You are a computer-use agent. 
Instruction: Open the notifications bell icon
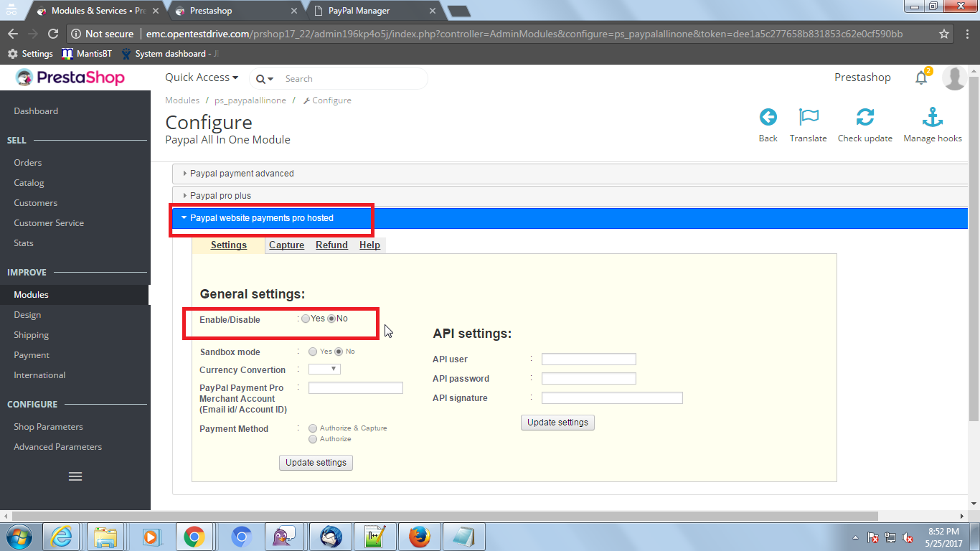coord(921,77)
